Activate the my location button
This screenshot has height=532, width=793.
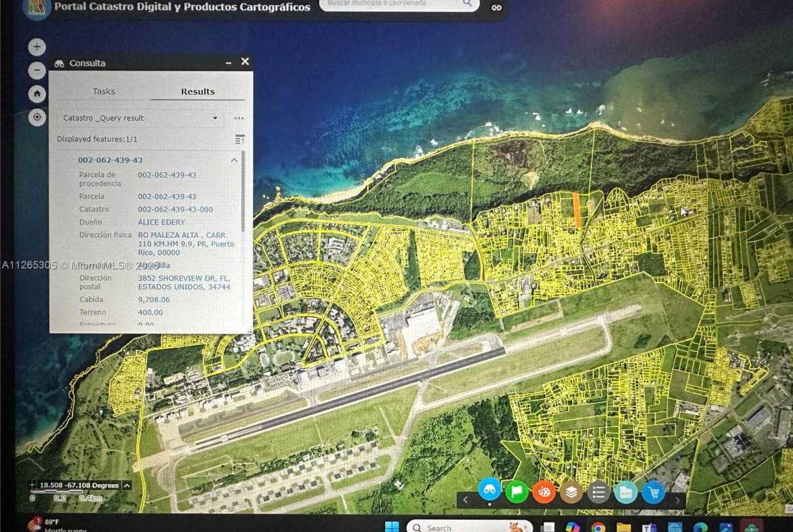pyautogui.click(x=37, y=117)
